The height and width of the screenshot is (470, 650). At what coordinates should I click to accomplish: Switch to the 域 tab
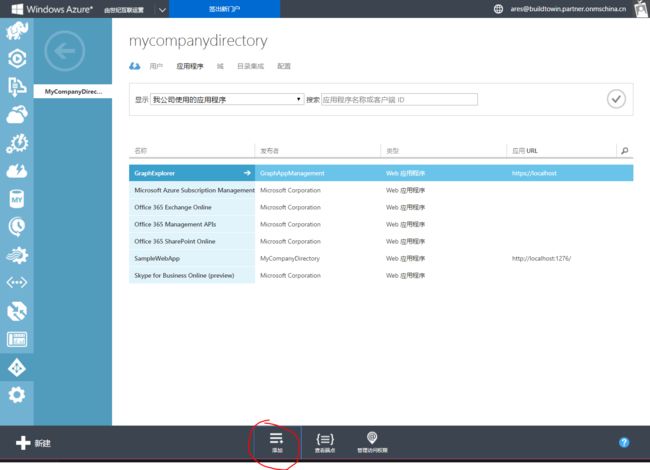click(x=220, y=66)
